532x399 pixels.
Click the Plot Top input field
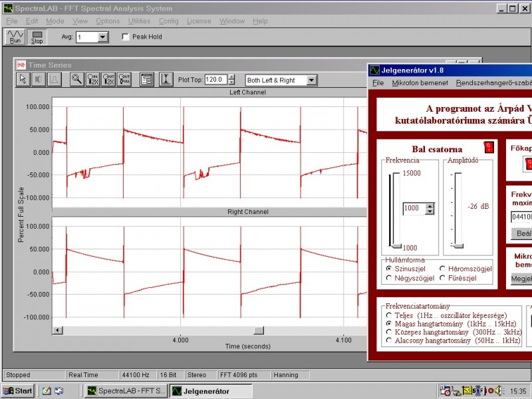click(216, 80)
